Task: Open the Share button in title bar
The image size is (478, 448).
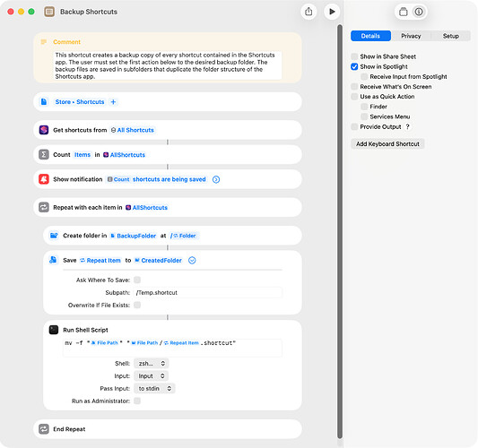Action: click(x=309, y=12)
